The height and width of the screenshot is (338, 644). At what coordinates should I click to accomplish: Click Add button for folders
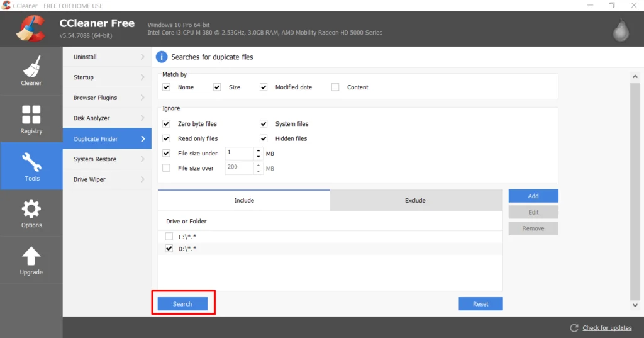[x=533, y=196]
